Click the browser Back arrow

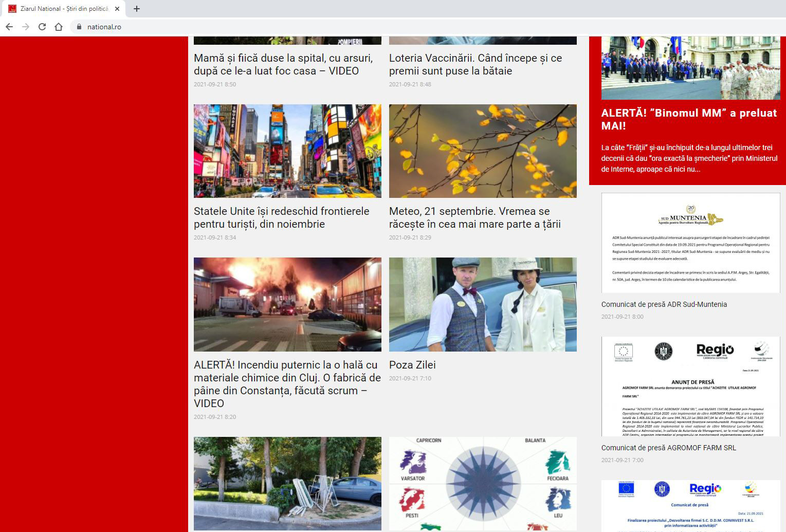point(9,27)
